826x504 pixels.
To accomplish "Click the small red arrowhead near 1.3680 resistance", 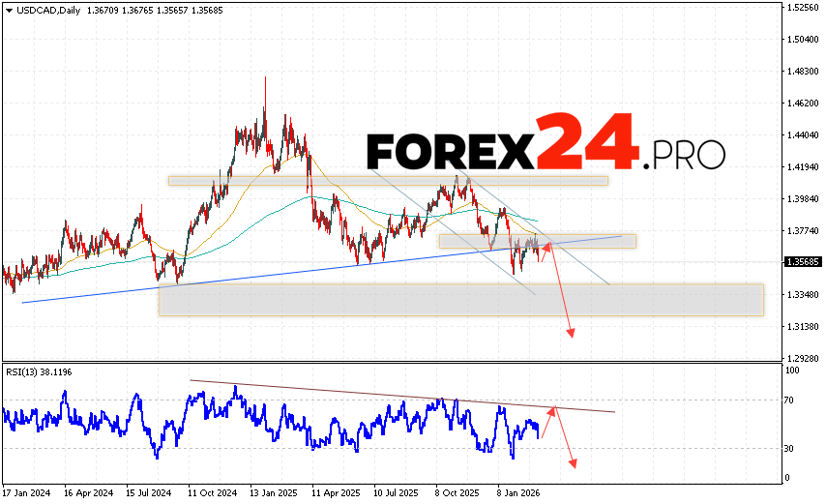I will coord(547,246).
